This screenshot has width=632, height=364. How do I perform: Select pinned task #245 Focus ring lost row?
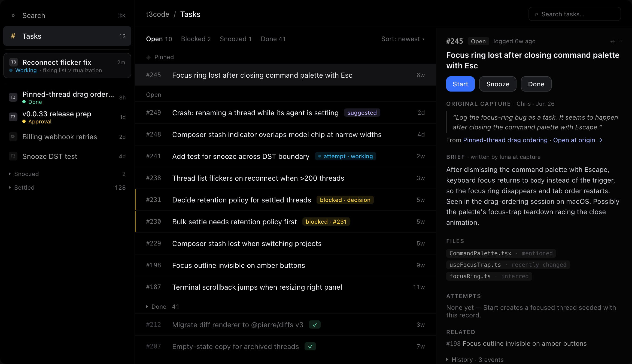[285, 75]
